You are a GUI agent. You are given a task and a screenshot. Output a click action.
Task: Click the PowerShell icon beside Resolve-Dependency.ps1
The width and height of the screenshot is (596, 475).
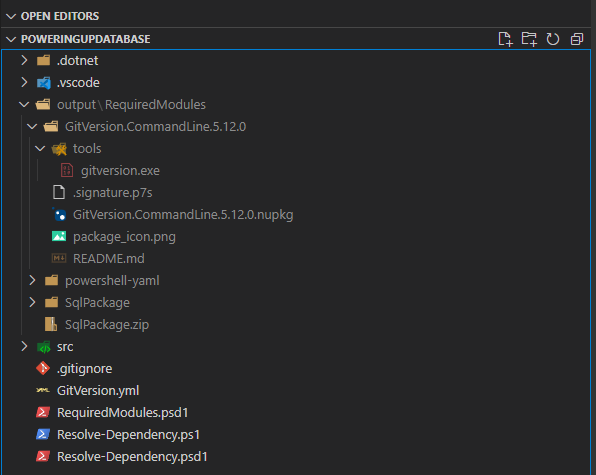click(43, 434)
